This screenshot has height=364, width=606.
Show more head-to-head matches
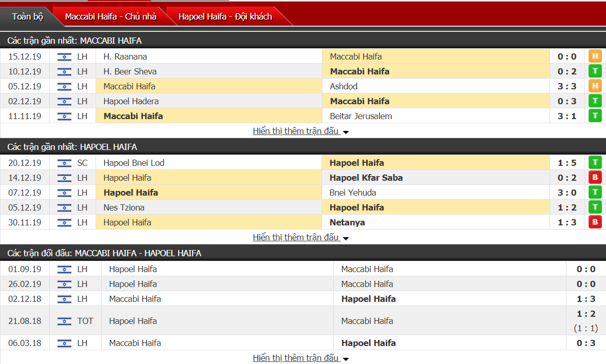click(300, 358)
